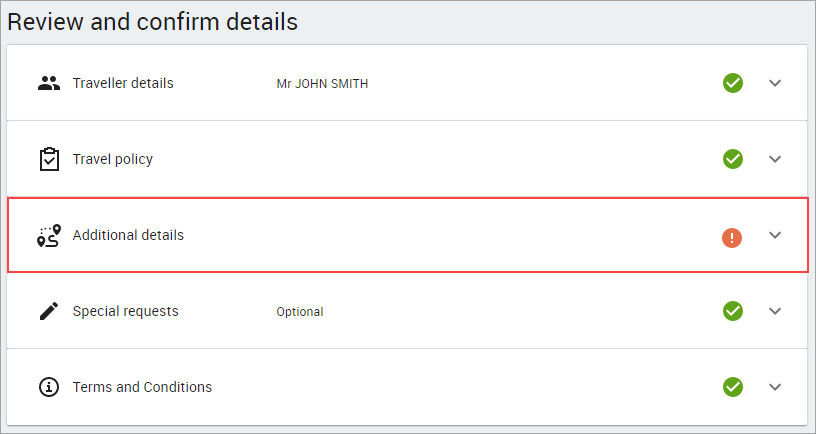Image resolution: width=816 pixels, height=434 pixels.
Task: Click green checkmark on Travel policy row
Action: click(x=733, y=159)
